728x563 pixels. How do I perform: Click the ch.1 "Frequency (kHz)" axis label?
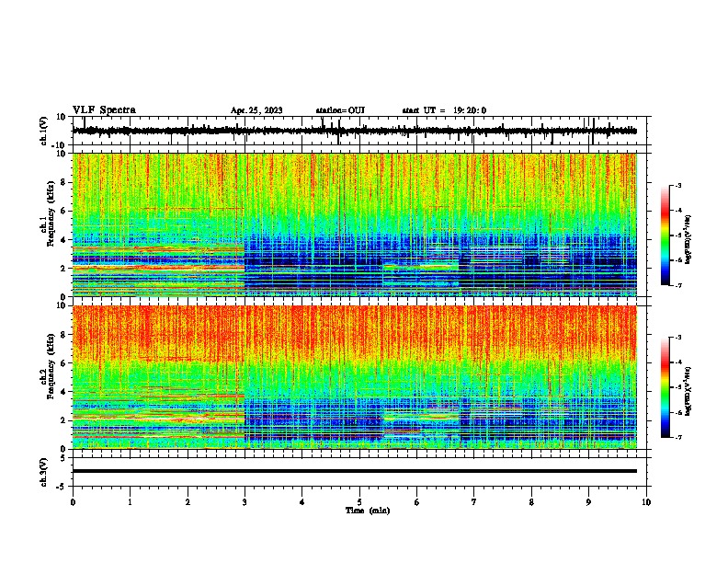pos(51,213)
